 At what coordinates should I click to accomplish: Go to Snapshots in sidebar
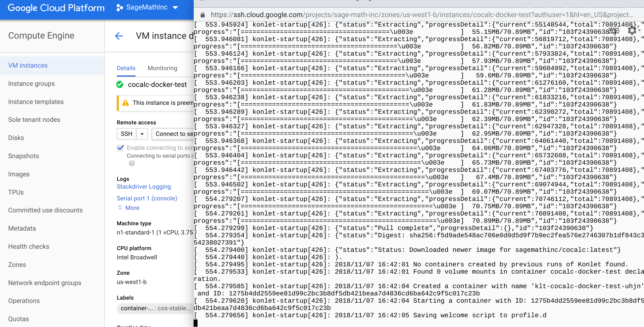(23, 156)
